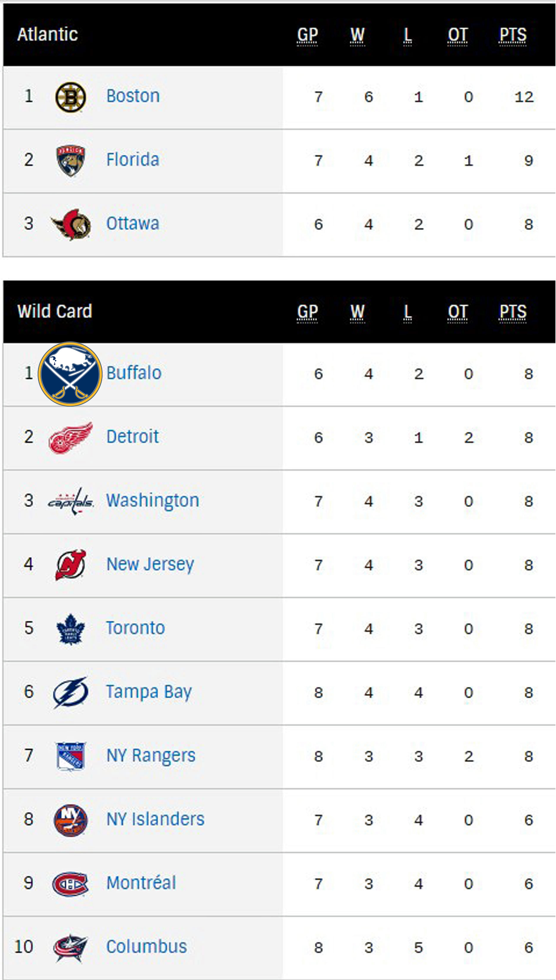Image resolution: width=556 pixels, height=980 pixels.
Task: Sort Atlantic table by PTS column
Action: 513,35
